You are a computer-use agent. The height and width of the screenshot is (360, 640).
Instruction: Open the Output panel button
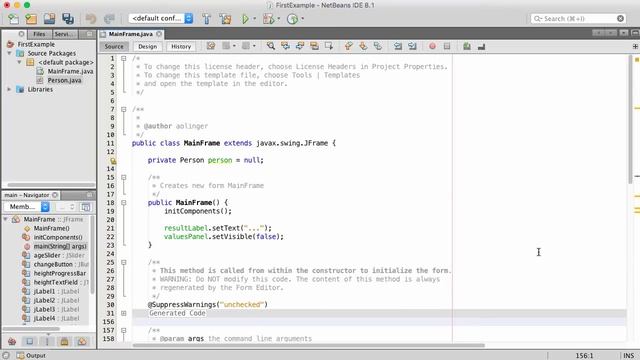click(x=31, y=356)
